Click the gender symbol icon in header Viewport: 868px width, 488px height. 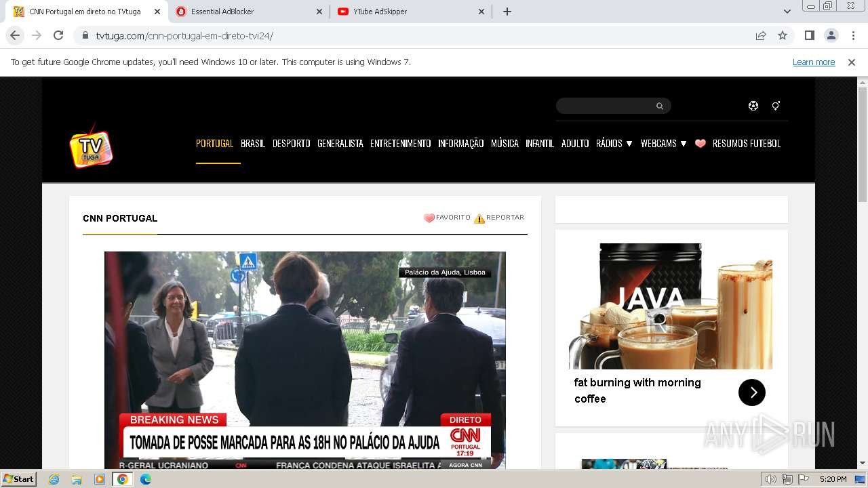click(x=776, y=106)
